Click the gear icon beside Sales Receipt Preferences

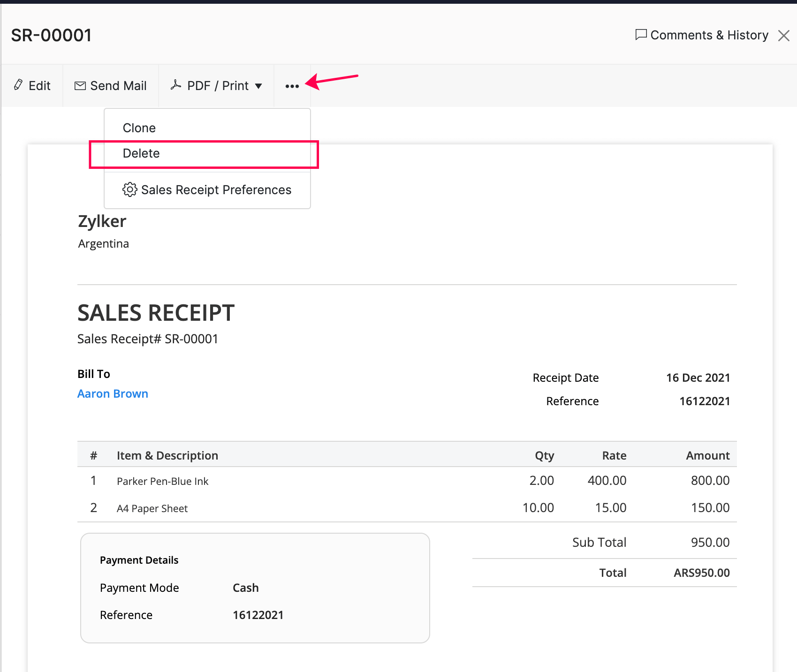(130, 189)
